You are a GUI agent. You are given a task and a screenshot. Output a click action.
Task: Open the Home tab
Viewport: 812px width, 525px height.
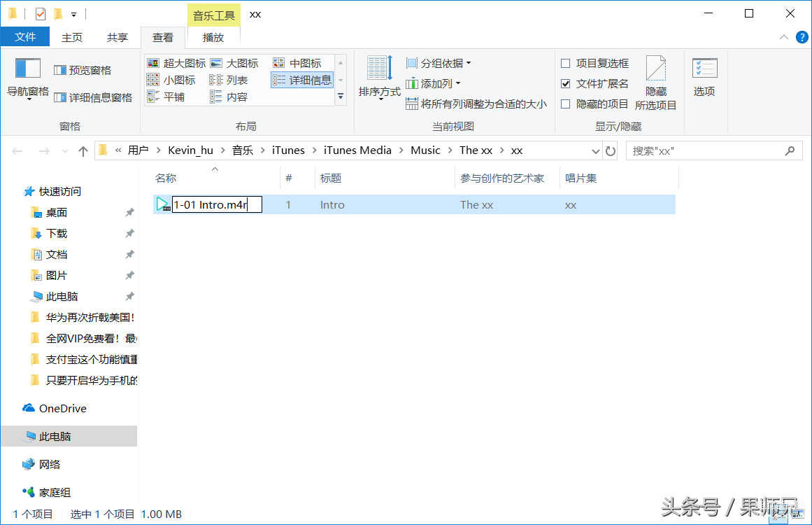[72, 37]
